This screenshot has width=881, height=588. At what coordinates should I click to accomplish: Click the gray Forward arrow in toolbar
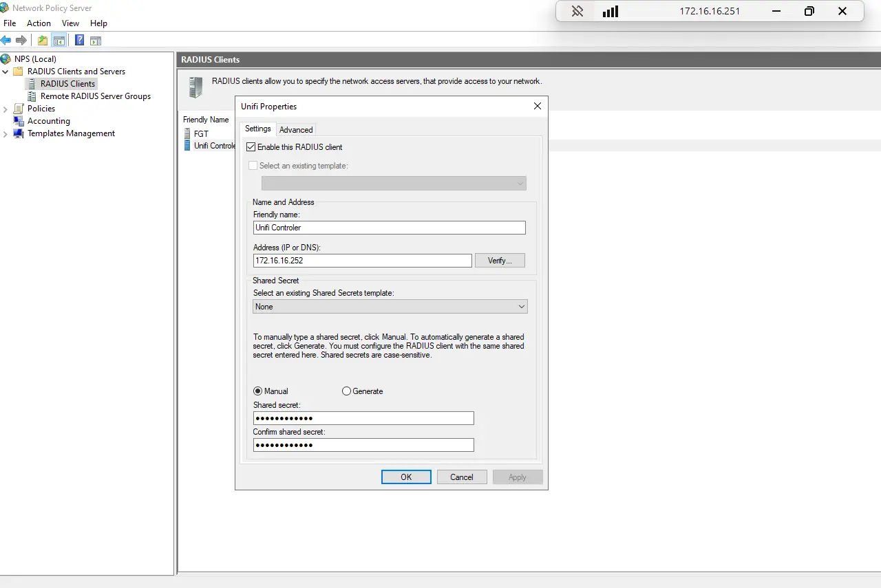tap(21, 41)
